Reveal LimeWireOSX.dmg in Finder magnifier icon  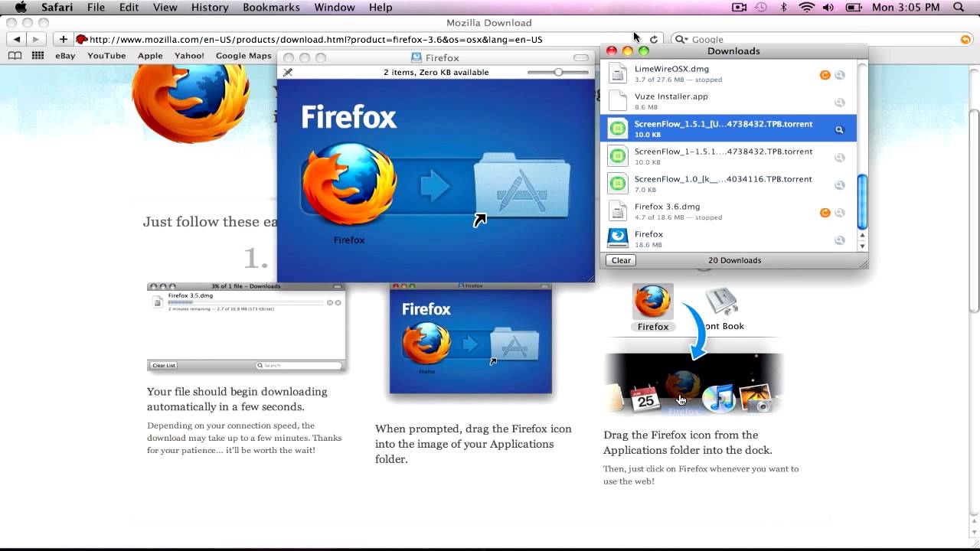pyautogui.click(x=840, y=75)
